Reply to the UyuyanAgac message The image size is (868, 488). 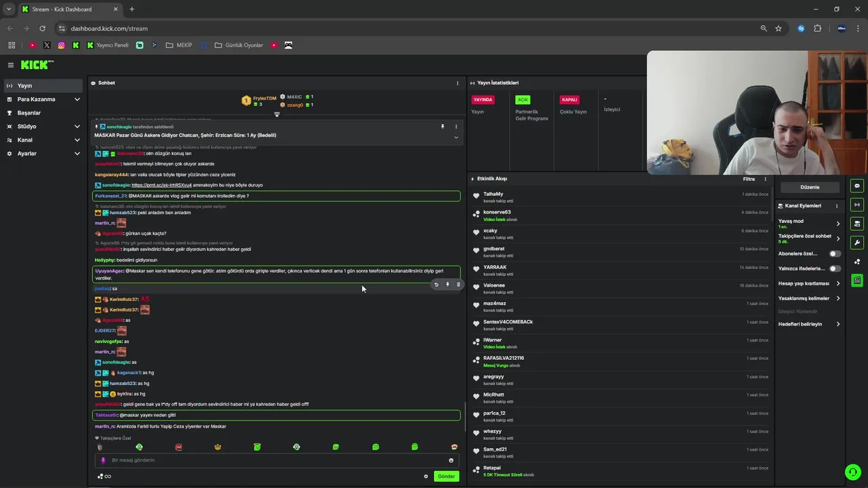[x=436, y=285]
